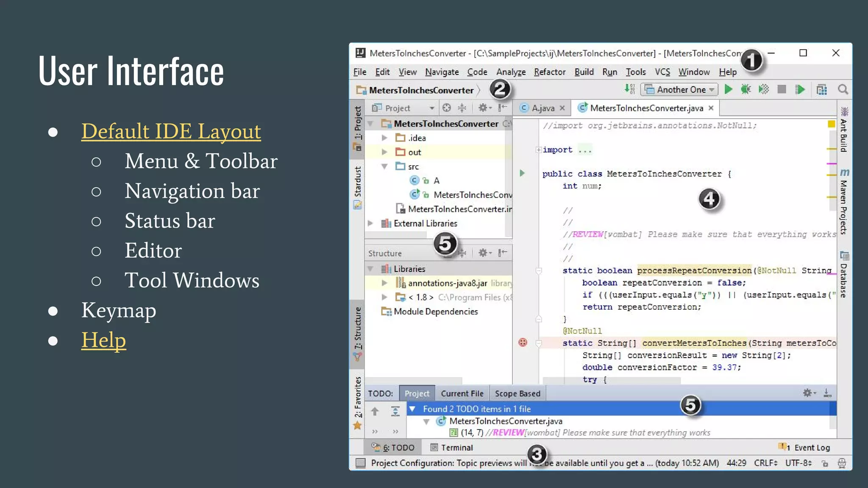The height and width of the screenshot is (488, 868).
Task: Click the Make Project build icon
Action: tap(630, 89)
